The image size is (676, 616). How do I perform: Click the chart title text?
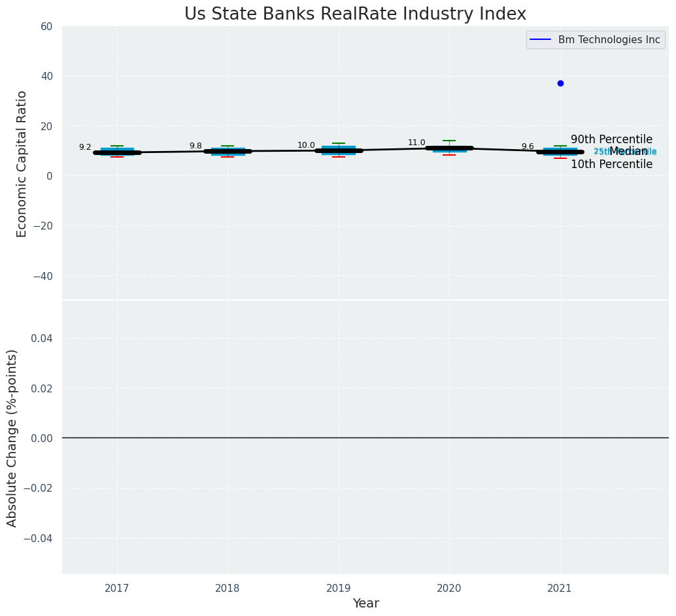coord(355,14)
